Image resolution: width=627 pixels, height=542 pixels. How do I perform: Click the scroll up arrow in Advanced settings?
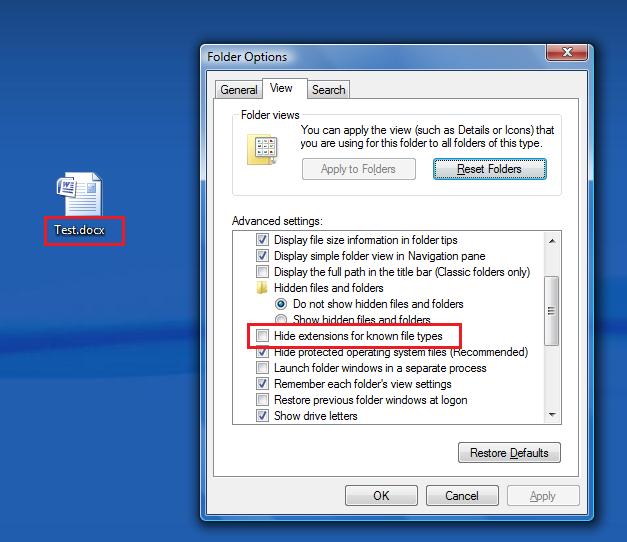(x=552, y=241)
